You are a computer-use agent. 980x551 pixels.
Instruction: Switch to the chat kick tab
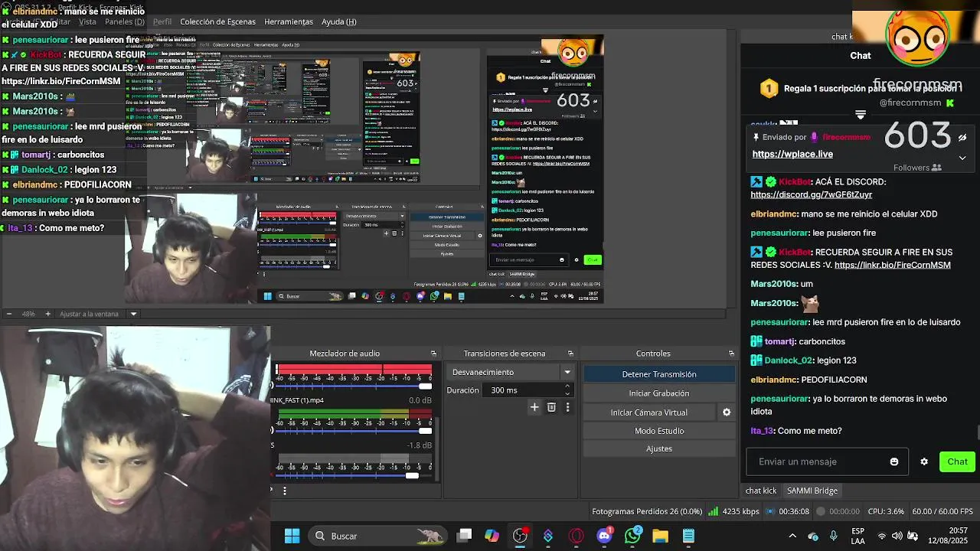761,491
